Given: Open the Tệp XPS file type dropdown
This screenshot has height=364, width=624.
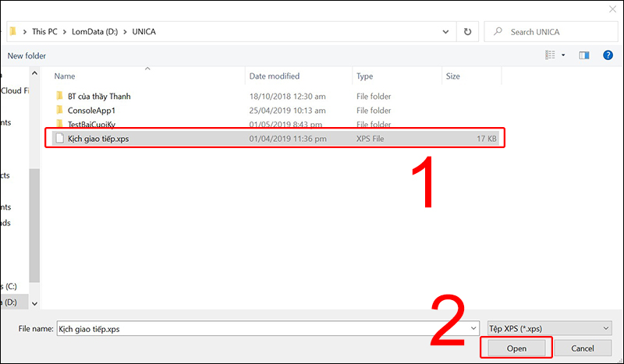Looking at the screenshot, I should (550, 329).
